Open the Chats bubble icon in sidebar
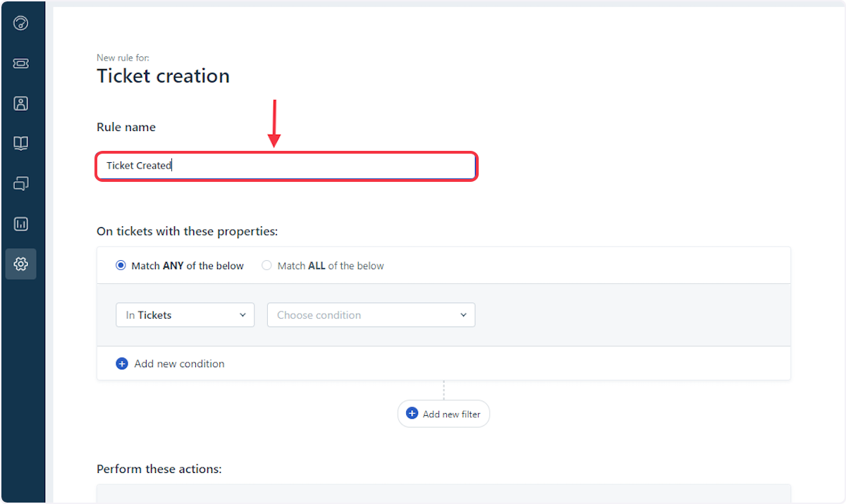The image size is (846, 504). pos(21,183)
